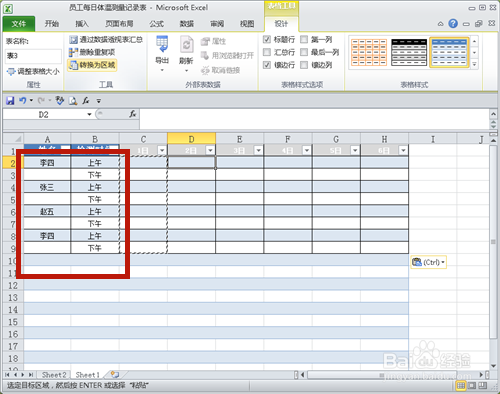Click the select-all corner of the grid
500x394 pixels.
tap(13, 138)
